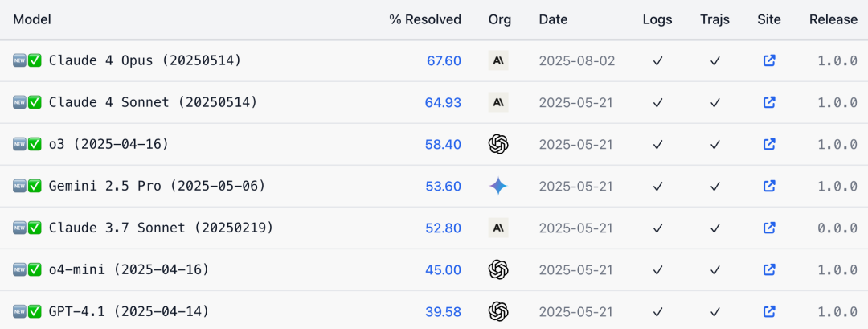Viewport: 868px width, 329px height.
Task: Open external site icon in o3 row
Action: point(769,144)
